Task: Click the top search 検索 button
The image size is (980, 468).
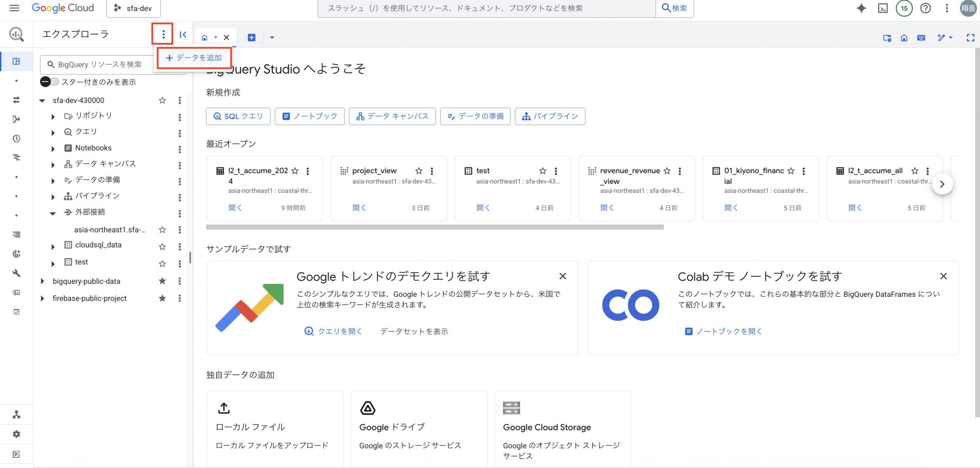Action: 675,8
